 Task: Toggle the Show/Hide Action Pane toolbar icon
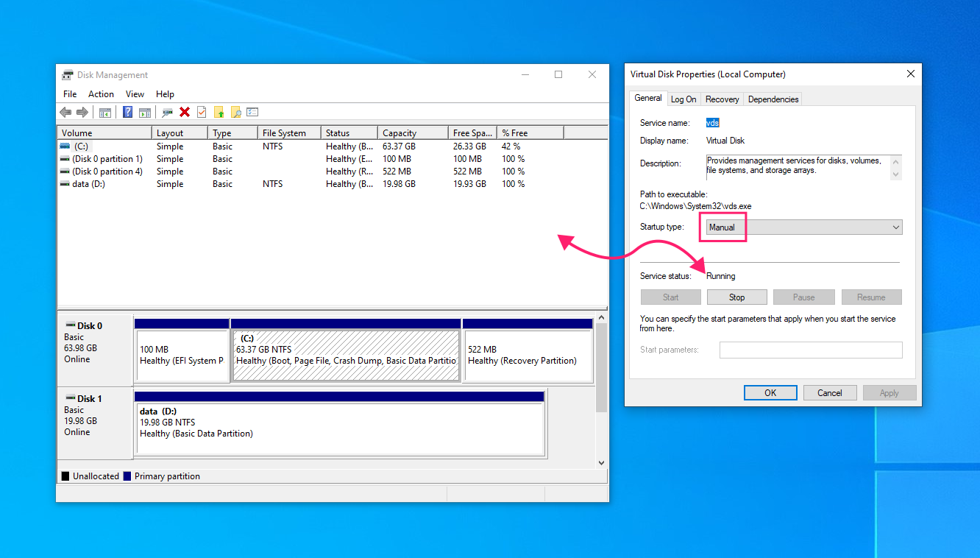(x=145, y=112)
